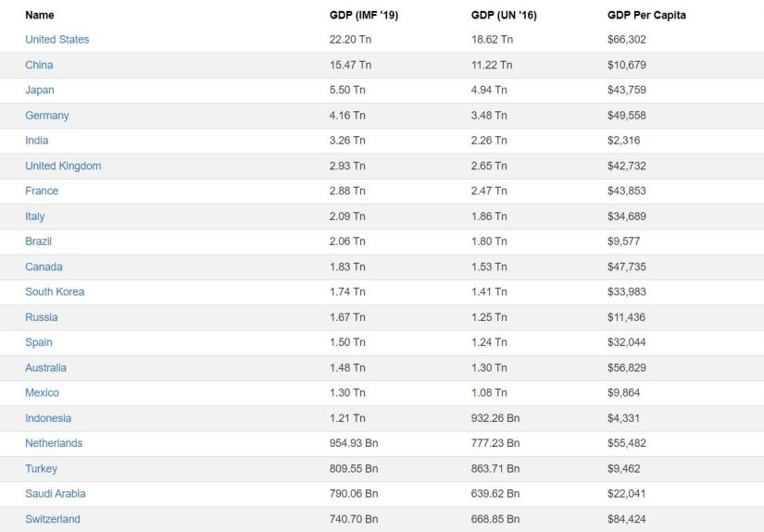Select the Brazil country link
Image resolution: width=764 pixels, height=532 pixels.
[39, 241]
